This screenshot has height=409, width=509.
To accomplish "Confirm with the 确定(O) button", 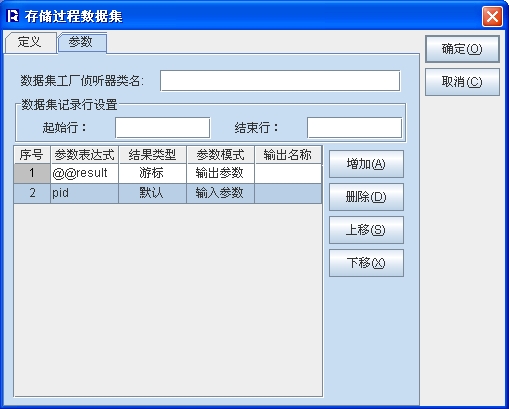I will (462, 49).
